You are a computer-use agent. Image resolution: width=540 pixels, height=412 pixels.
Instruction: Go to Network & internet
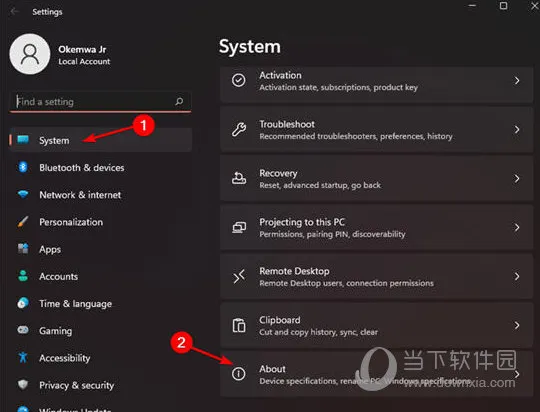pos(80,195)
